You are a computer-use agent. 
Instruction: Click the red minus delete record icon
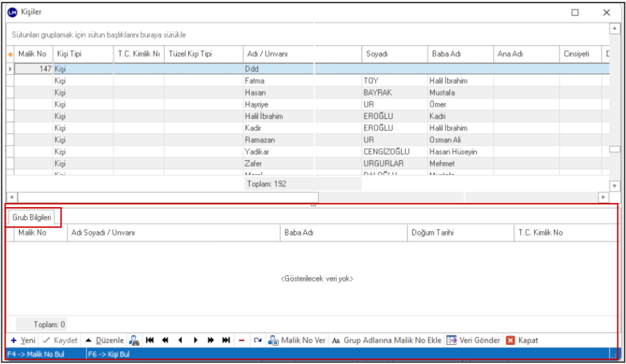242,341
